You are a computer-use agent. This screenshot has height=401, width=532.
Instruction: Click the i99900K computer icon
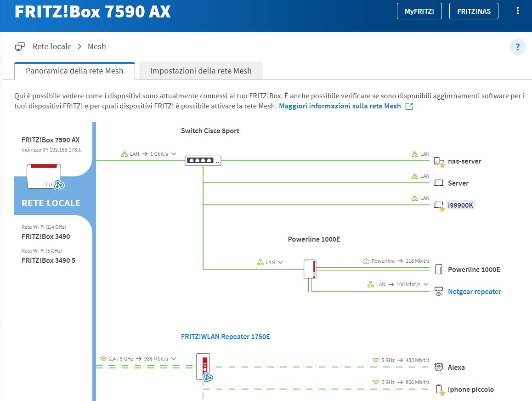[439, 206]
